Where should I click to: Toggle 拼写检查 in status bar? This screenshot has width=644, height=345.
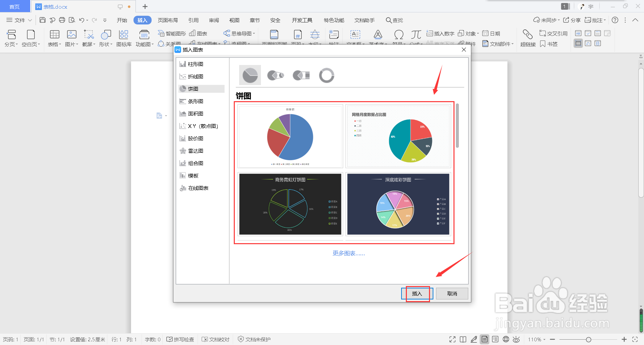click(x=180, y=339)
